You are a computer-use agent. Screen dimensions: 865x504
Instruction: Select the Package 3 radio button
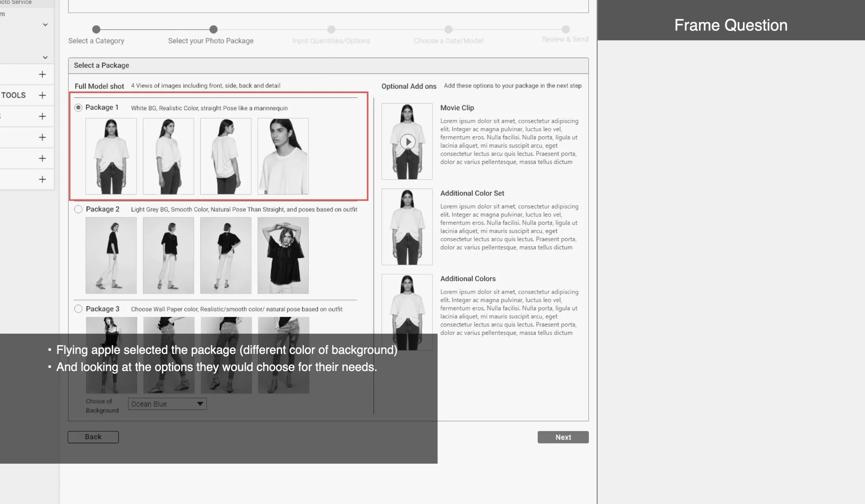[78, 309]
